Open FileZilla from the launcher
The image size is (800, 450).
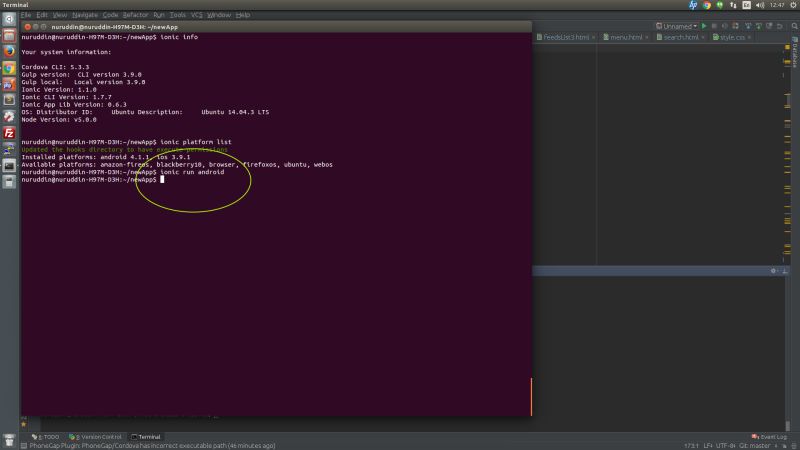pos(9,133)
